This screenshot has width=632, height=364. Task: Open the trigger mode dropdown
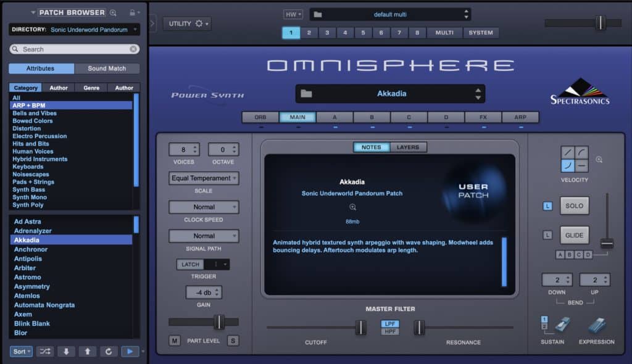click(217, 265)
